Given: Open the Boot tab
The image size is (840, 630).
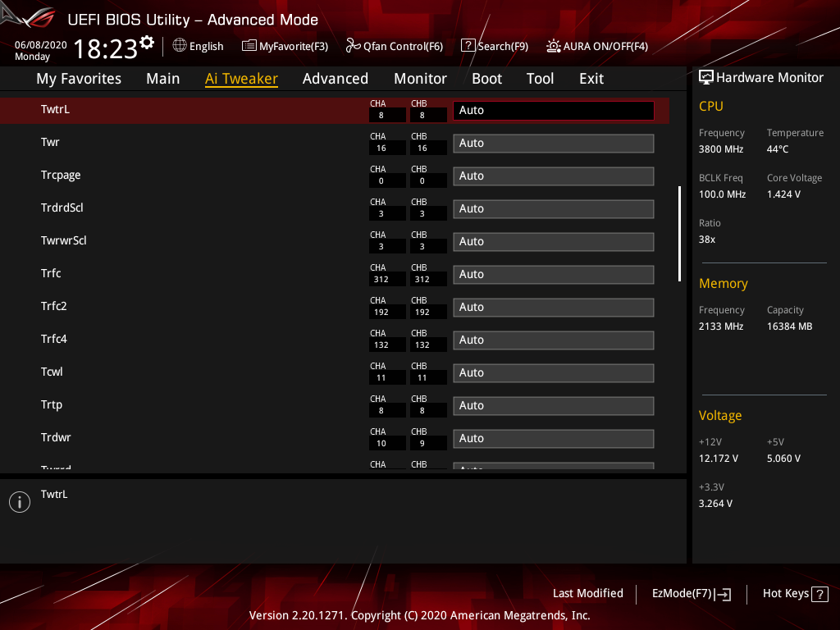Looking at the screenshot, I should (x=486, y=78).
